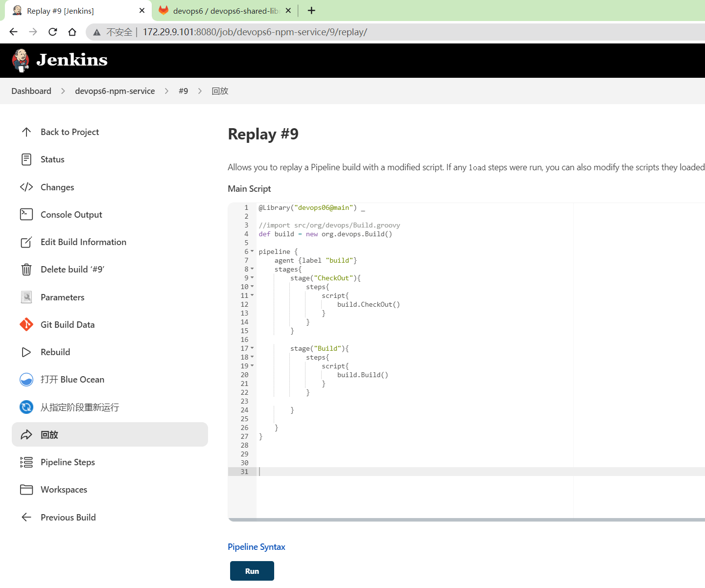
Task: Click the Delete build trash can icon
Action: coord(26,270)
